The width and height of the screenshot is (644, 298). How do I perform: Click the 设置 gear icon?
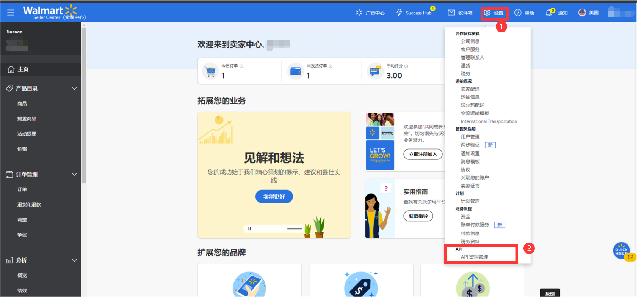tap(487, 13)
